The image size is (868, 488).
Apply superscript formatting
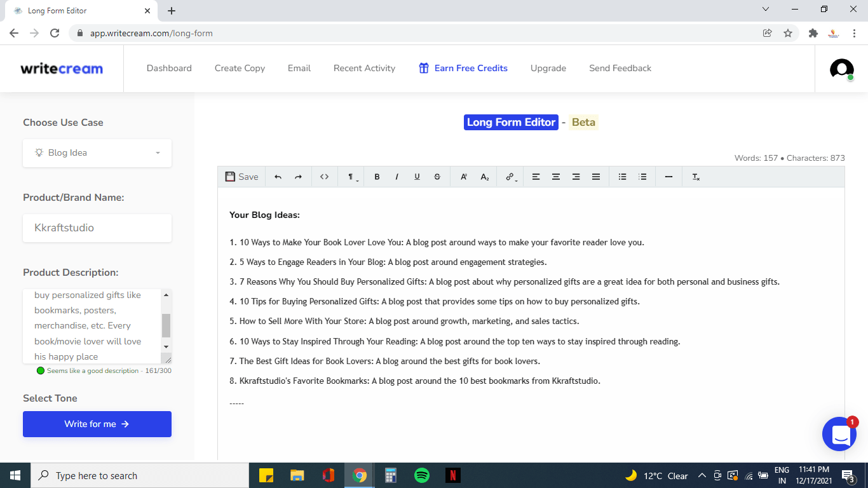[x=464, y=177]
